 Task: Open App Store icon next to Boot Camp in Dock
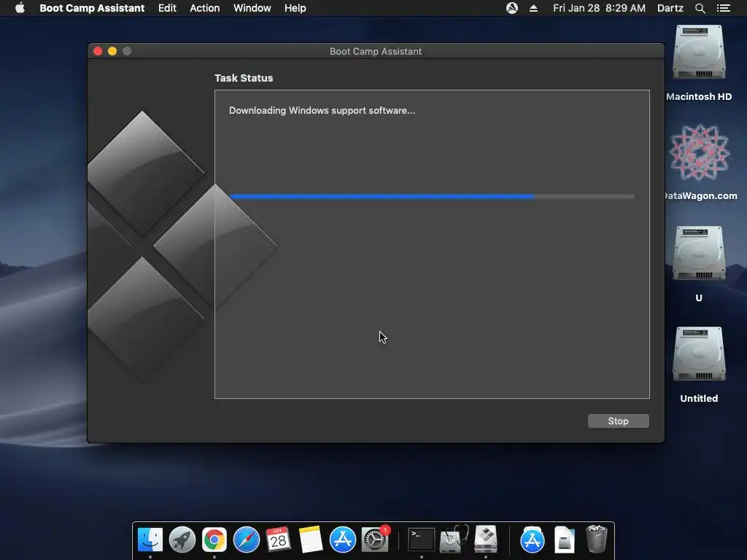point(532,540)
